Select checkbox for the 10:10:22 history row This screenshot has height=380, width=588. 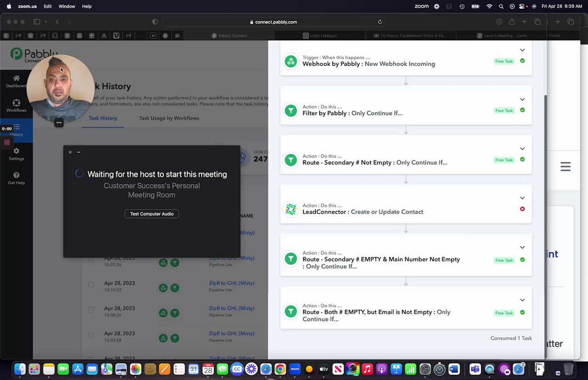(91, 284)
